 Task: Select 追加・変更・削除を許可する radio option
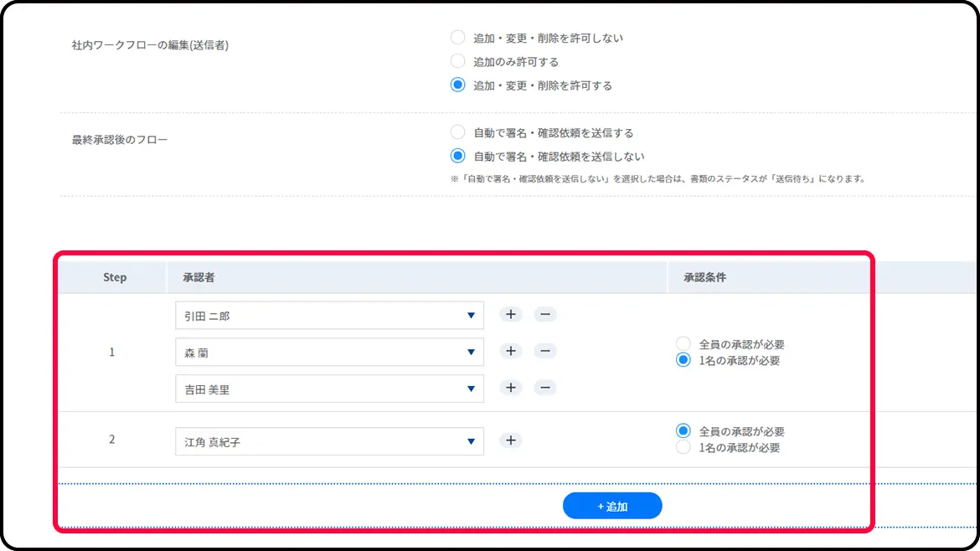coord(457,85)
